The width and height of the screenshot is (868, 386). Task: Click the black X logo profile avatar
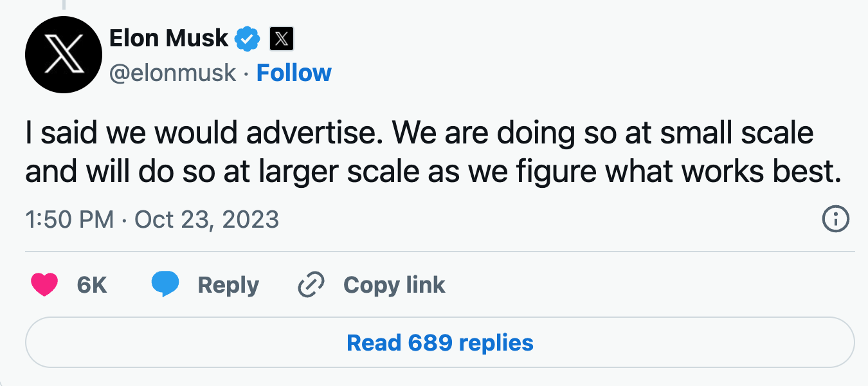pos(63,54)
